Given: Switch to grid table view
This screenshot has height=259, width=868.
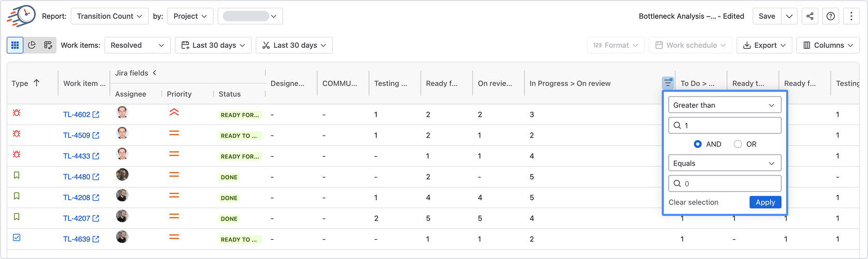Looking at the screenshot, I should point(15,45).
